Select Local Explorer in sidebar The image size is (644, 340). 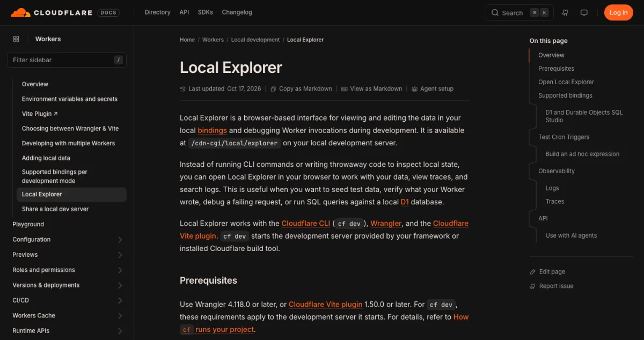point(71,195)
